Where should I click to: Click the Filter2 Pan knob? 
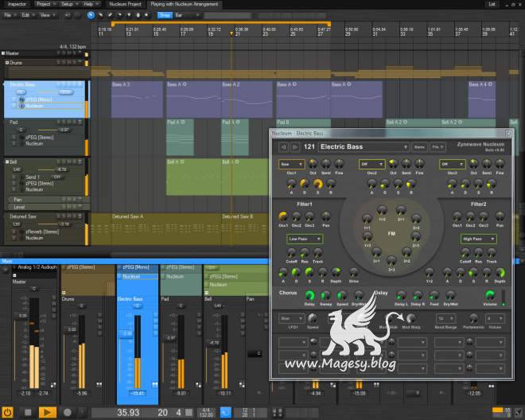[x=500, y=216]
